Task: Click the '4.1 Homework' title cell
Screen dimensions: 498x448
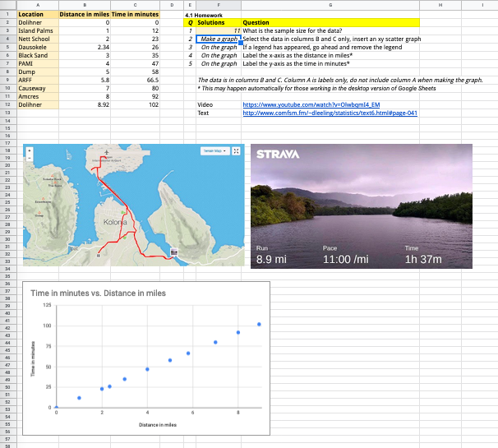Action: [x=204, y=15]
